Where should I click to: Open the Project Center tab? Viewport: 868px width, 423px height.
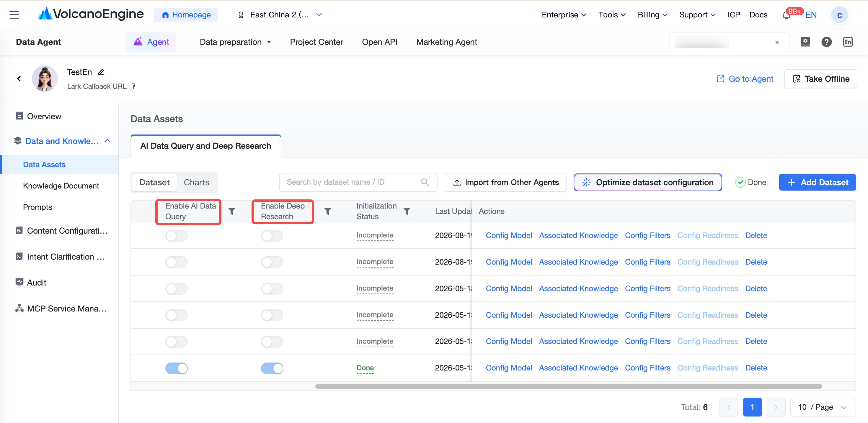(316, 42)
